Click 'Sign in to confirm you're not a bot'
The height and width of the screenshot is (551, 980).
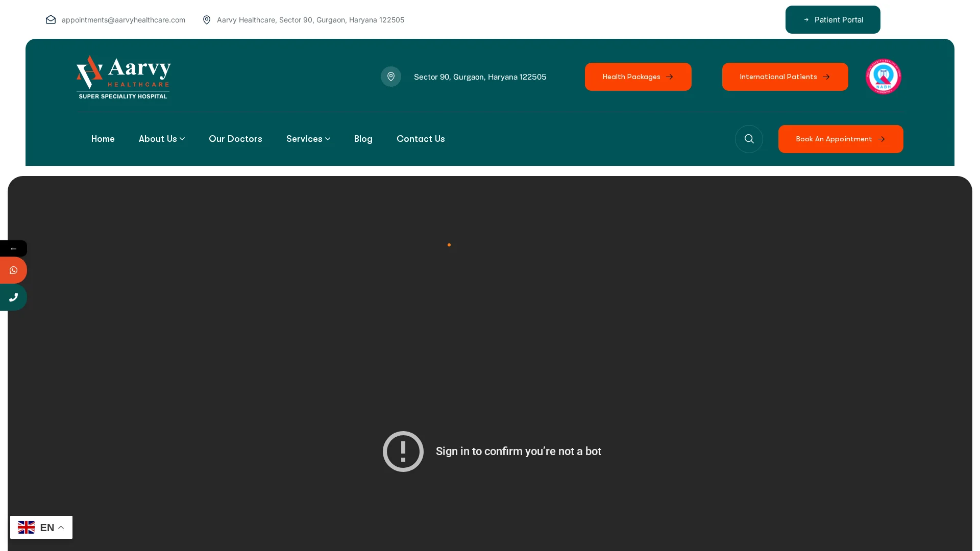(519, 452)
